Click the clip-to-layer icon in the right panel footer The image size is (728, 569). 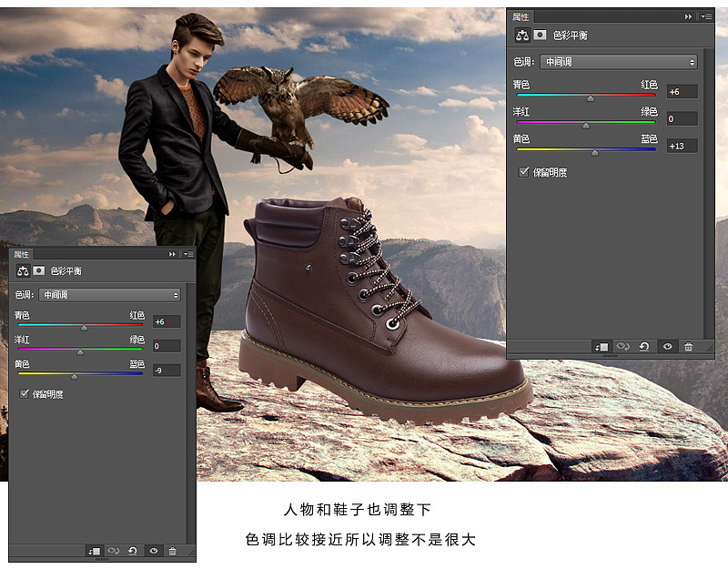coord(602,347)
